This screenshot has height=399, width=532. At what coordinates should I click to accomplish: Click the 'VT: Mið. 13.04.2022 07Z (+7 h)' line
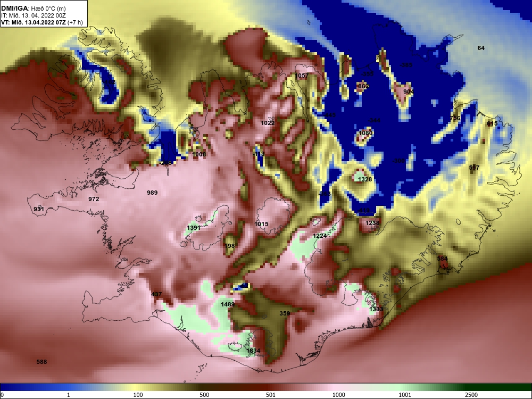tap(41, 22)
